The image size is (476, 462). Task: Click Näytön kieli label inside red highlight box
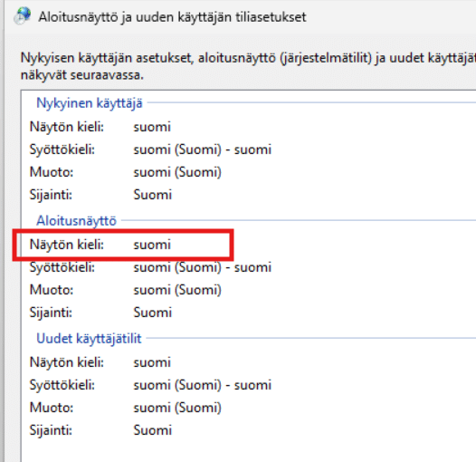(x=66, y=245)
